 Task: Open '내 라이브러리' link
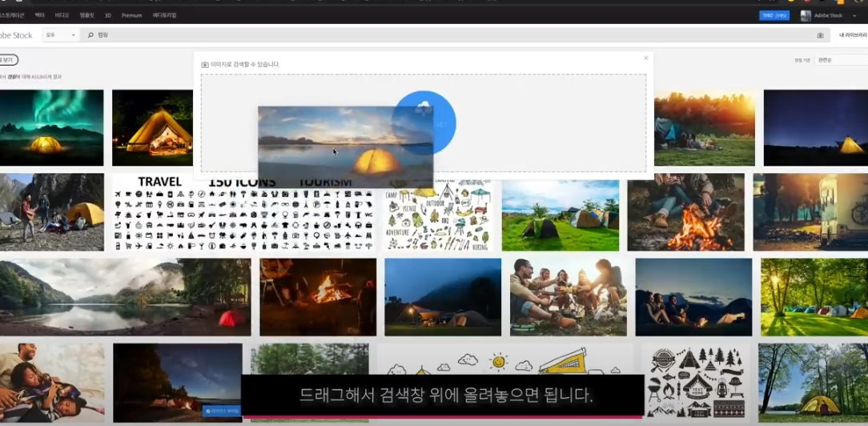click(852, 35)
